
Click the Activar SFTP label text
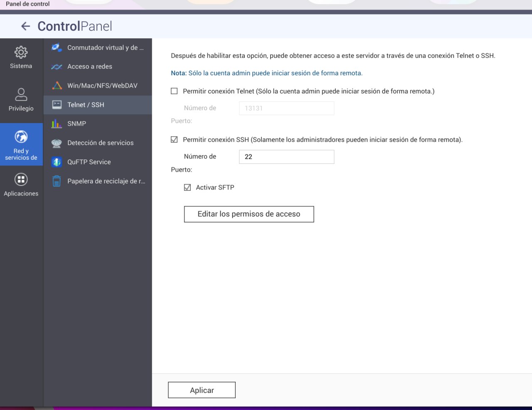(x=215, y=188)
